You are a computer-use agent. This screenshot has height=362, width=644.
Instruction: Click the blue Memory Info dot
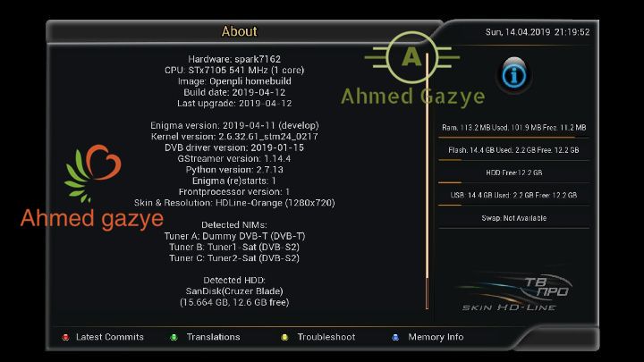[x=395, y=337]
